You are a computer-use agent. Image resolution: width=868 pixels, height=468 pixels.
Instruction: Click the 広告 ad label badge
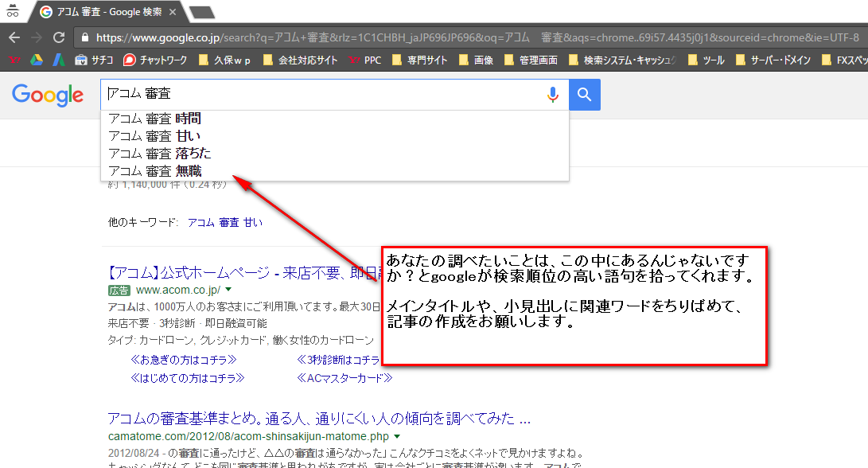(x=119, y=291)
